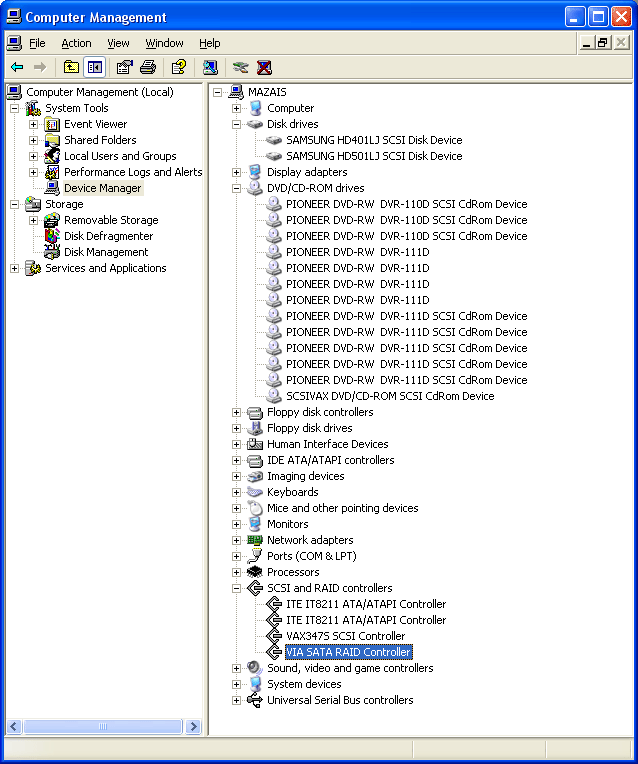Click the Local Users and Groups icon

click(52, 156)
